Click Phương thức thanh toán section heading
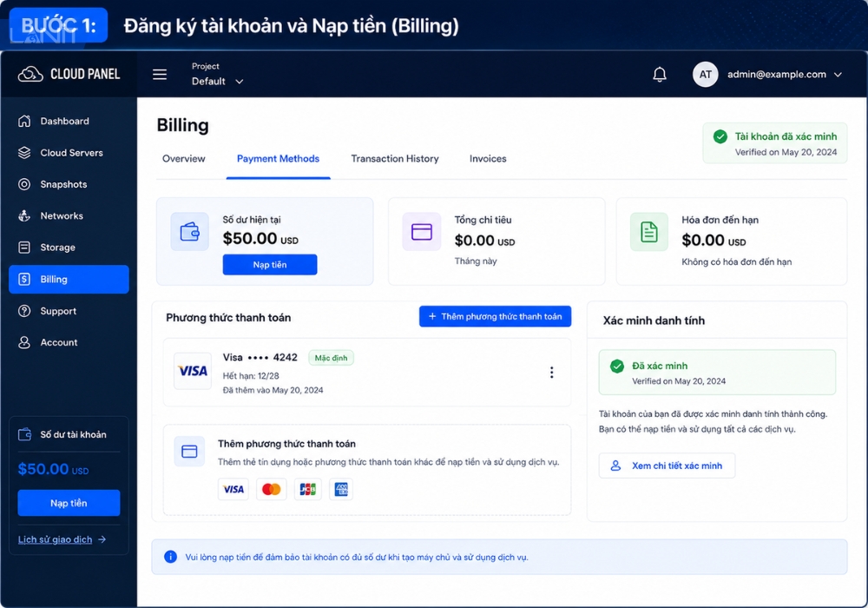 click(x=228, y=317)
